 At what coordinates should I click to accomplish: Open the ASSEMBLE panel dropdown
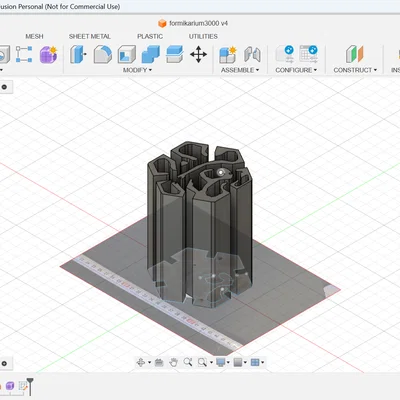click(240, 70)
